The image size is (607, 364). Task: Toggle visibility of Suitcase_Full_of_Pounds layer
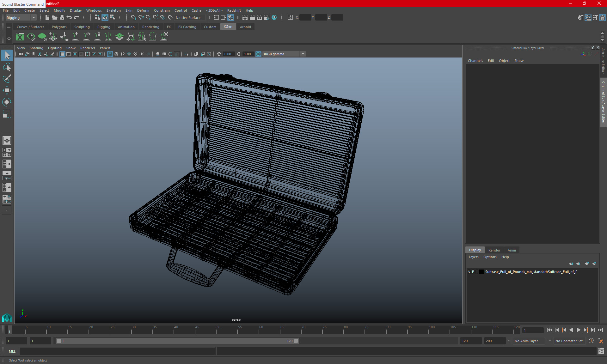click(469, 272)
